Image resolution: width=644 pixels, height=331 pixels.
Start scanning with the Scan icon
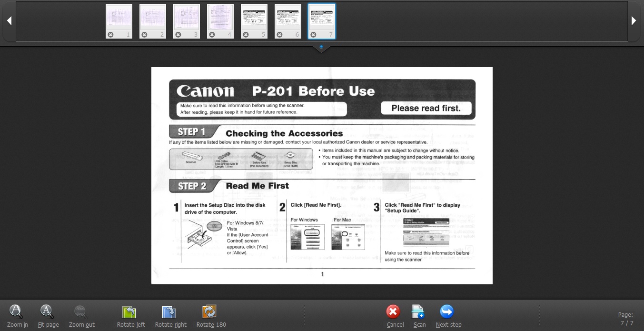(418, 312)
